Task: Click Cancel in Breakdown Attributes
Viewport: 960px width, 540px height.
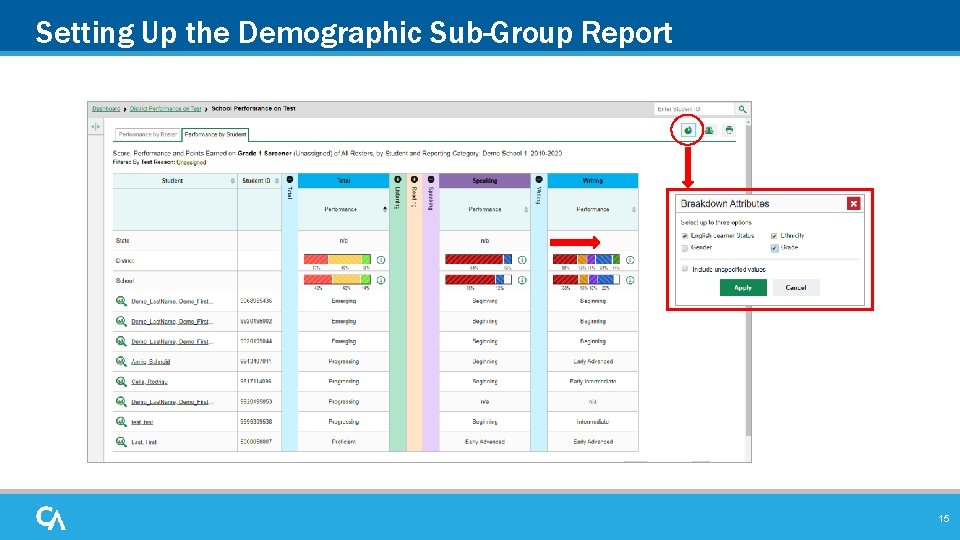Action: 795,288
